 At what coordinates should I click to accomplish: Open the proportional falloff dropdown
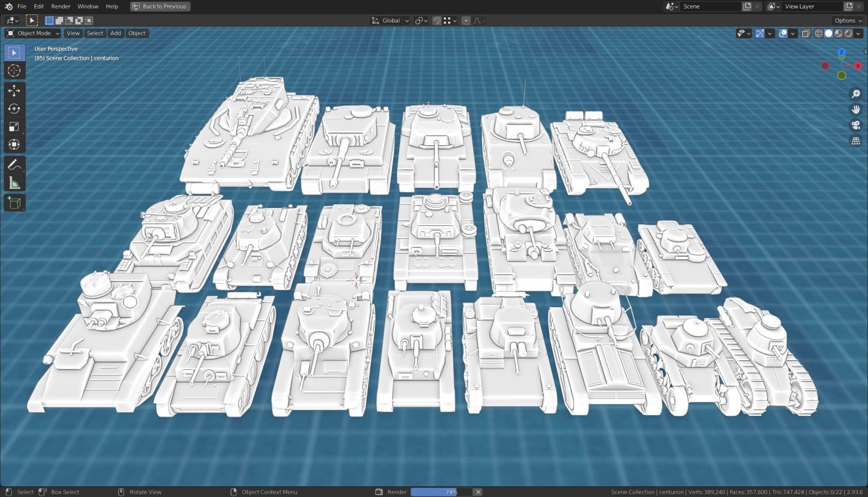coord(479,20)
